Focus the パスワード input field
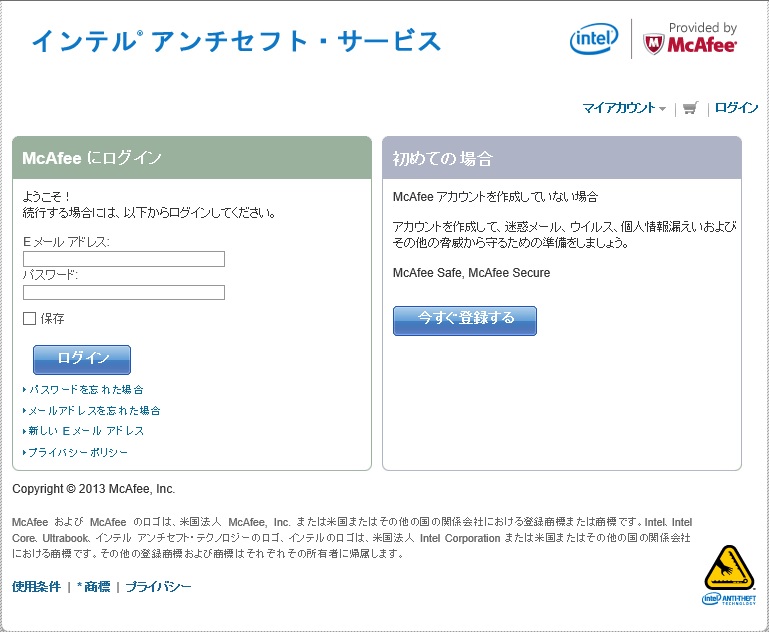The height and width of the screenshot is (632, 769). click(124, 292)
